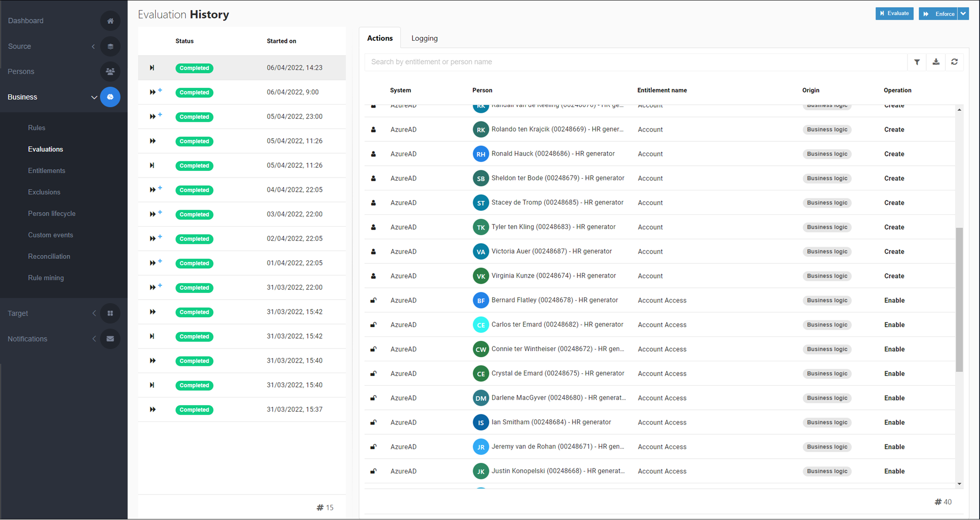Click the unlock icon on Bernard Flatley's row

click(x=374, y=300)
